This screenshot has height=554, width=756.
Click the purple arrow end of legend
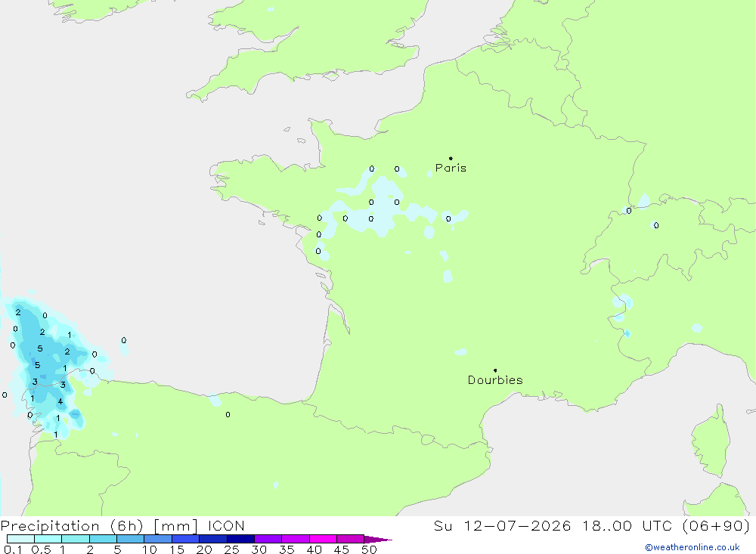(377, 540)
